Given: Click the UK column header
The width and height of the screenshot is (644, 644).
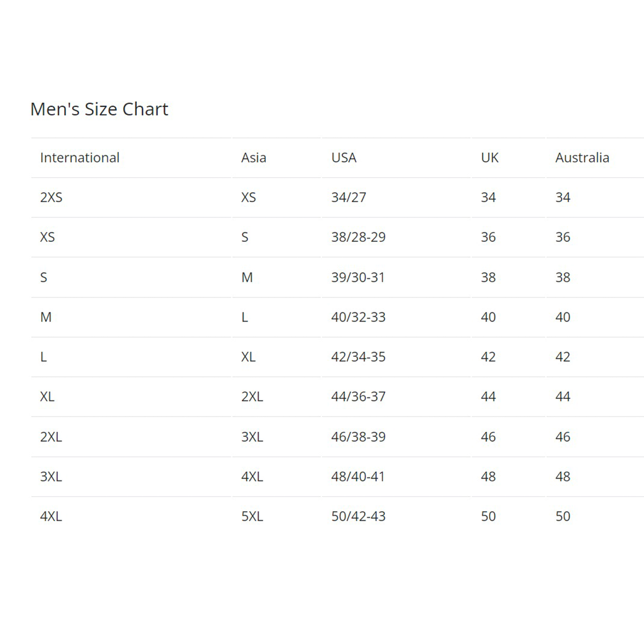Looking at the screenshot, I should pos(489,157).
